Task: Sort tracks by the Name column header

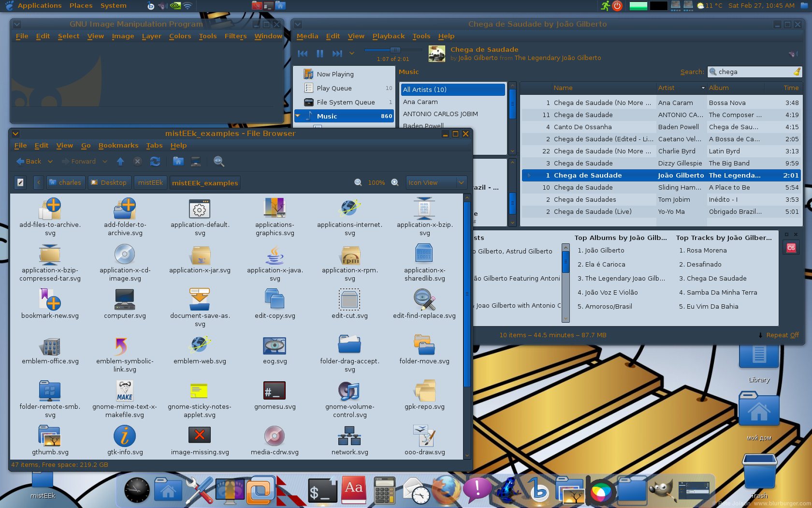Action: [604, 88]
